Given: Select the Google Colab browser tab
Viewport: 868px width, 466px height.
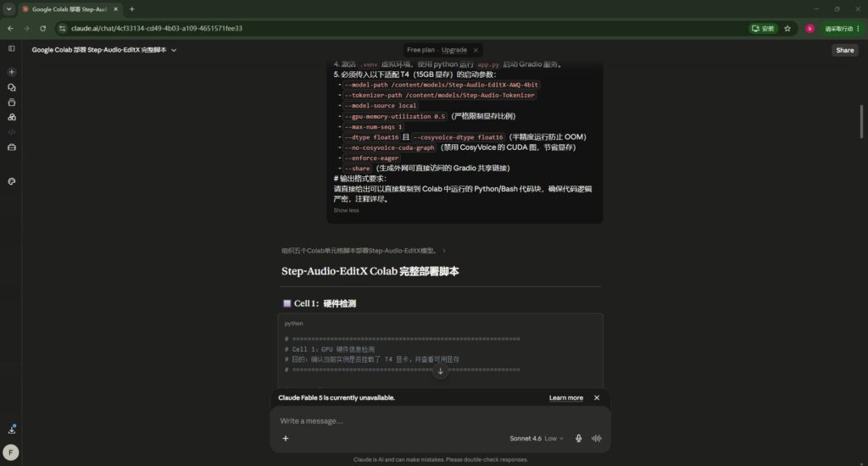Looking at the screenshot, I should coord(70,9).
